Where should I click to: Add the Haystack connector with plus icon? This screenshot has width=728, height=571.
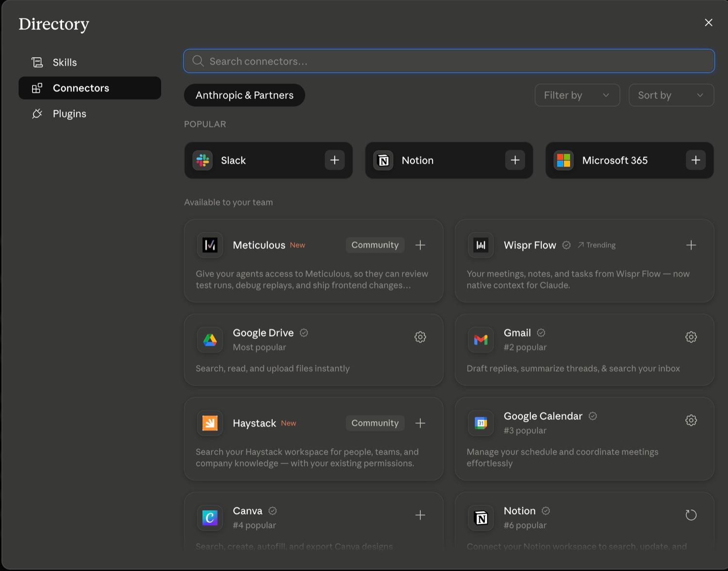(420, 423)
